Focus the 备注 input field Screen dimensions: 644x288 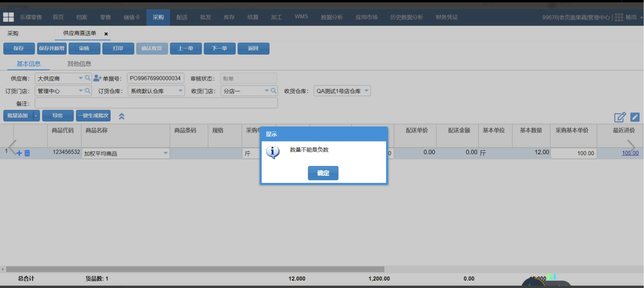tap(156, 103)
